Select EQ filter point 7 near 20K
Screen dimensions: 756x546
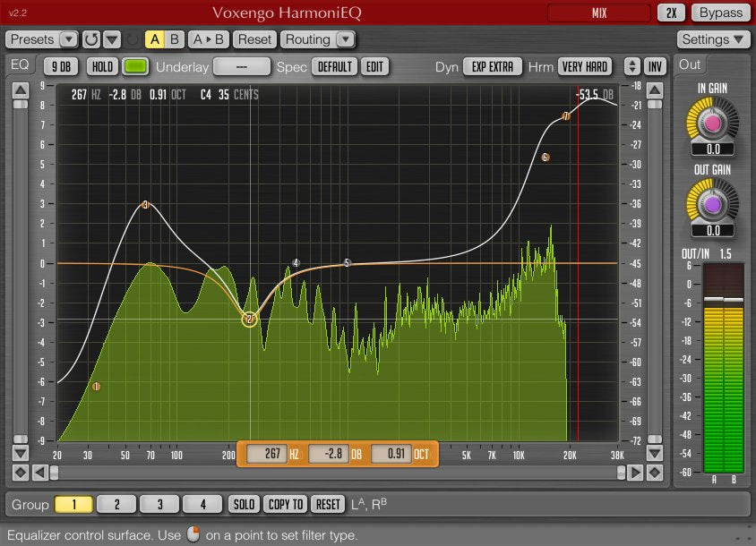coord(566,116)
